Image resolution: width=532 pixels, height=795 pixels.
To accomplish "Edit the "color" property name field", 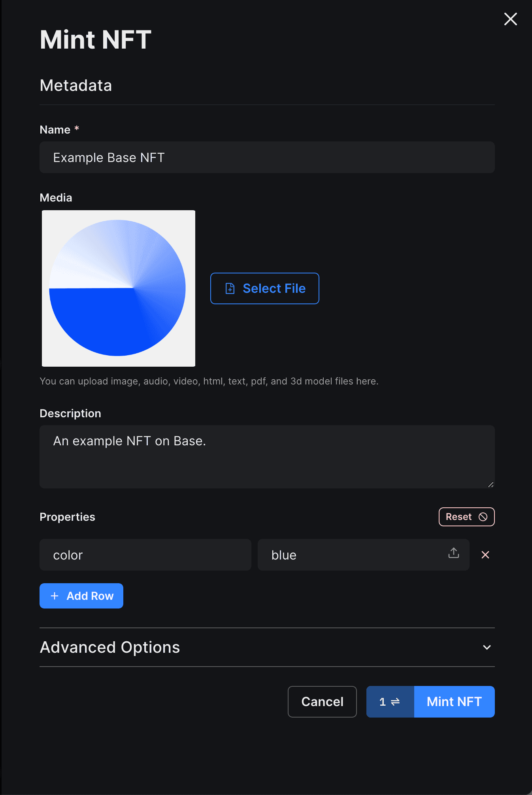I will pyautogui.click(x=145, y=555).
